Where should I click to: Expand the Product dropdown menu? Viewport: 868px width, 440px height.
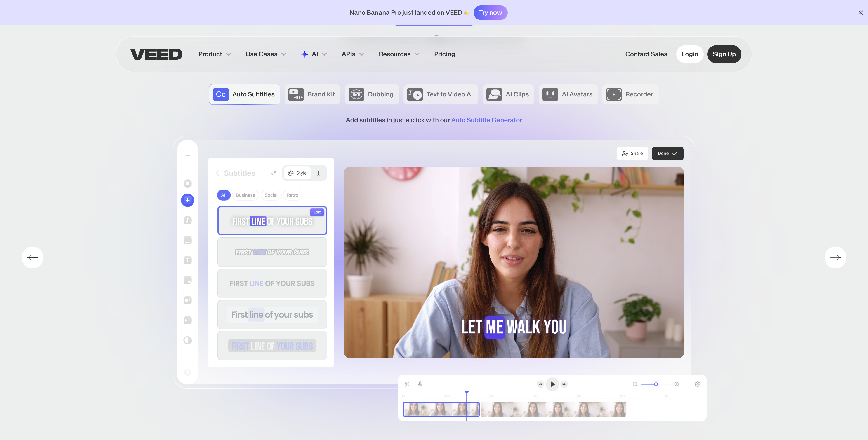(x=215, y=54)
